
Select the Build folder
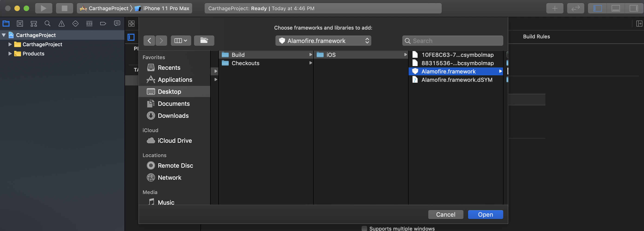point(266,55)
